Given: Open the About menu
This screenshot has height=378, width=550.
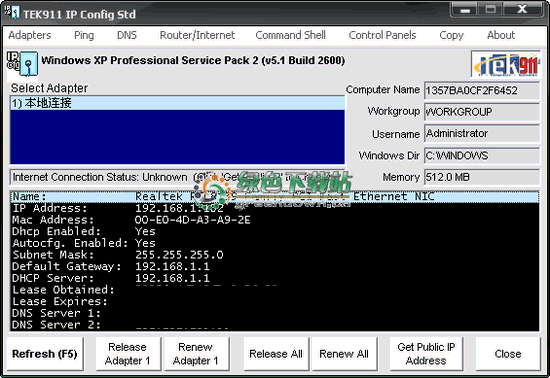Looking at the screenshot, I should tap(501, 35).
